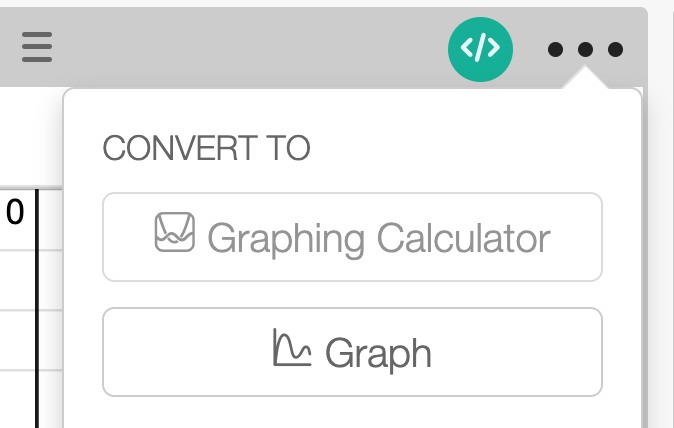Click the second empty row beneath the 0 cell
This screenshot has width=674, height=428.
coord(17,340)
